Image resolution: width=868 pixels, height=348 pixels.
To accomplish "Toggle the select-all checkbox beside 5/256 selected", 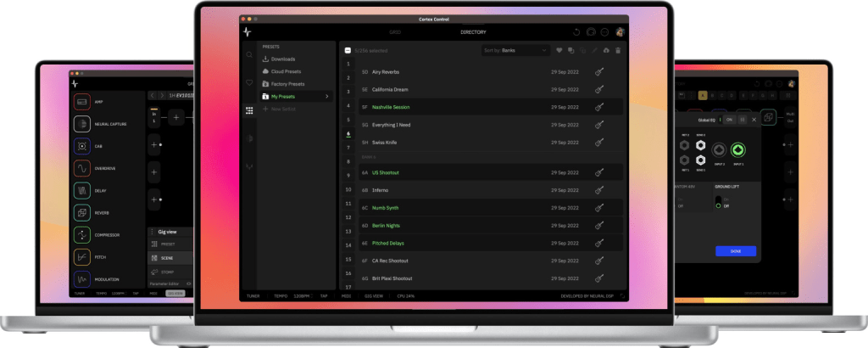I will tap(348, 51).
